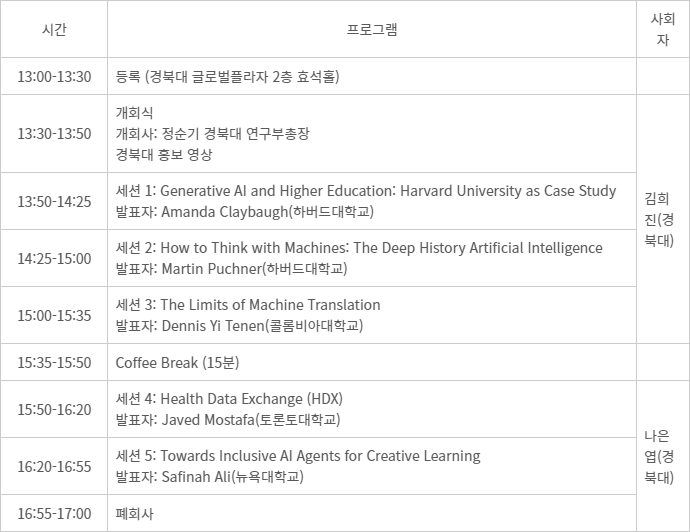Click presenter Dennis Yi Tenen's name line
This screenshot has height=532, width=690.
coord(240,325)
